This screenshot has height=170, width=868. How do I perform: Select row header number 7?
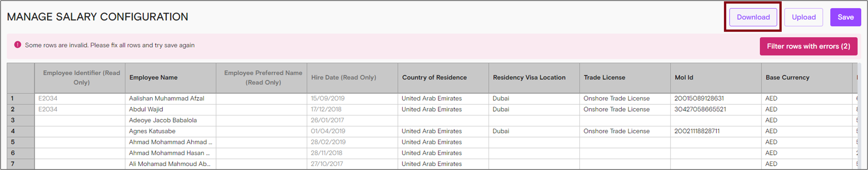point(21,164)
